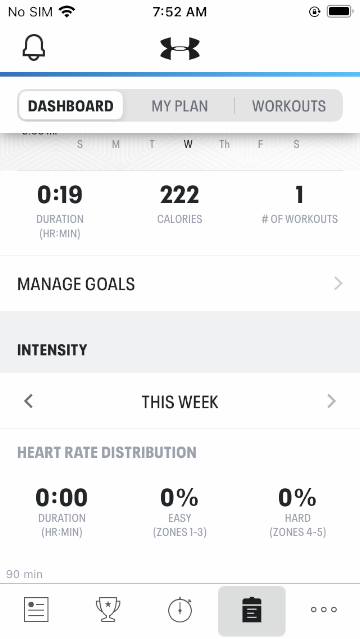
Task: Open the record workout stopwatch icon
Action: [180, 610]
